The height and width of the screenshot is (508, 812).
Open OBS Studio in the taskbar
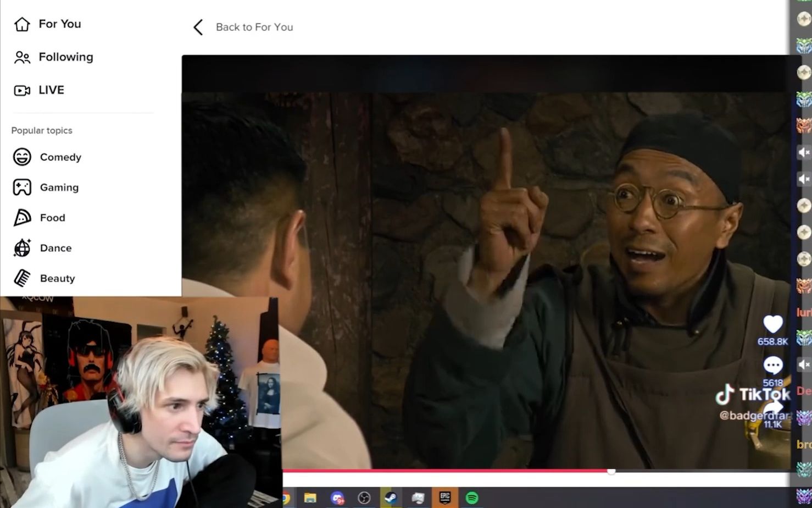(364, 498)
